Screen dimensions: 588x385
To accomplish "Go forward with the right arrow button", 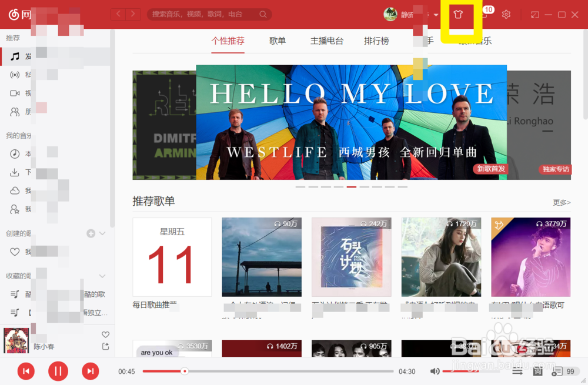I will point(133,14).
